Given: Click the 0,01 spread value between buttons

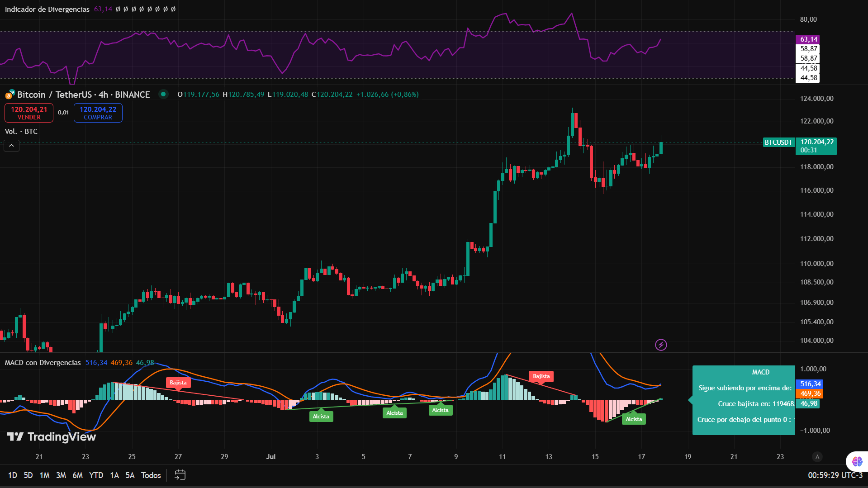Looking at the screenshot, I should click(63, 113).
